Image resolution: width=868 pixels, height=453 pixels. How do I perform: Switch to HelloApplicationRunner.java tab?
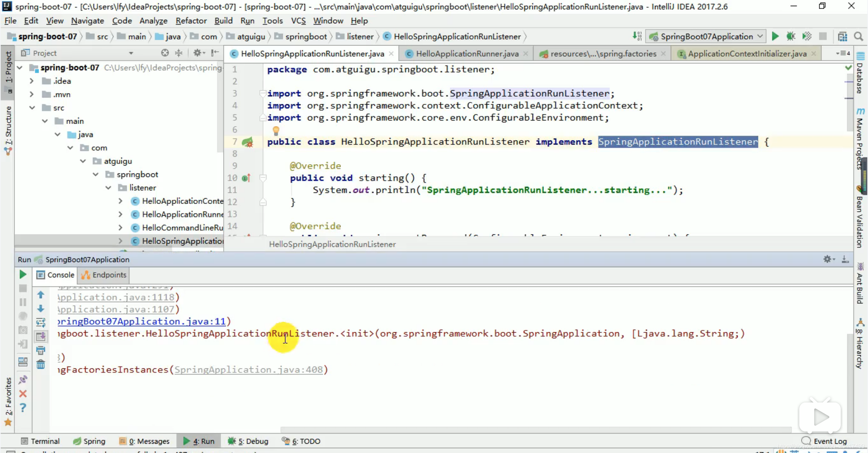467,53
